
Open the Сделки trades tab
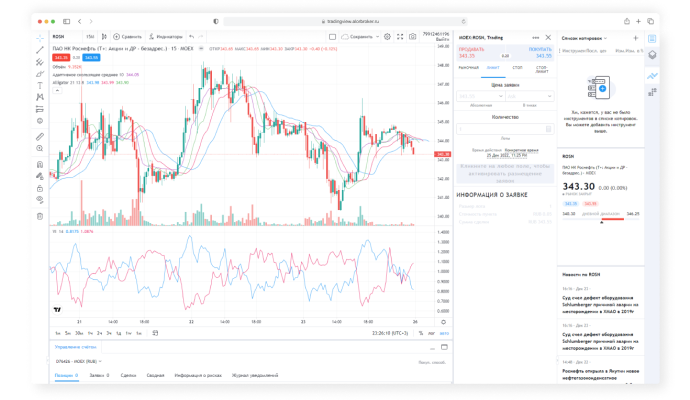(x=128, y=375)
